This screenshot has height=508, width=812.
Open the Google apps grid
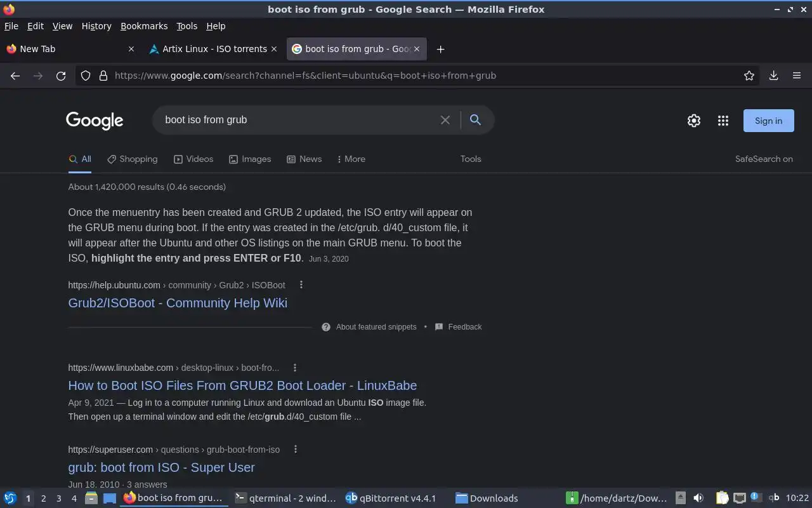[x=723, y=121]
